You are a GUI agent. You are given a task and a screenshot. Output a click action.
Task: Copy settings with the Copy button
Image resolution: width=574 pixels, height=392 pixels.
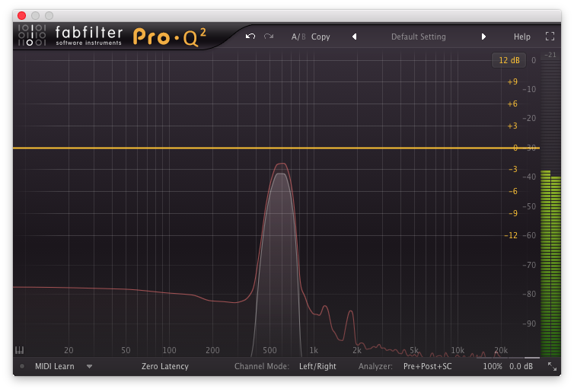(320, 37)
